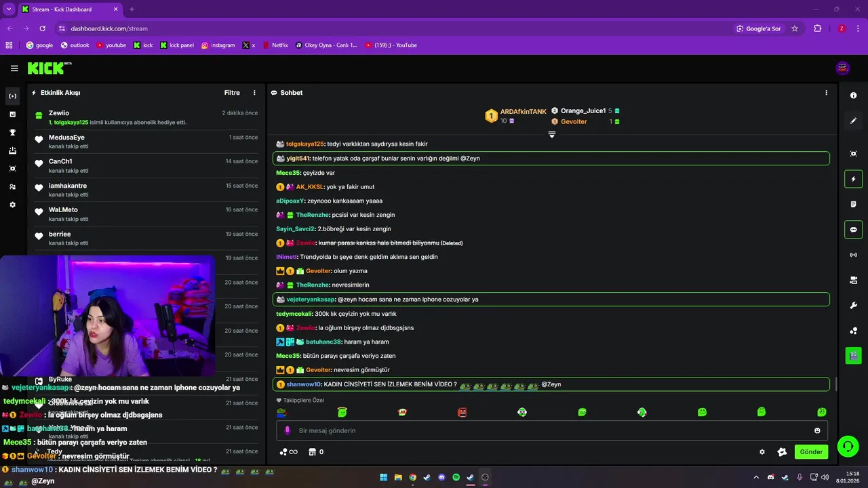Open Discord from the taskbar

[441, 477]
